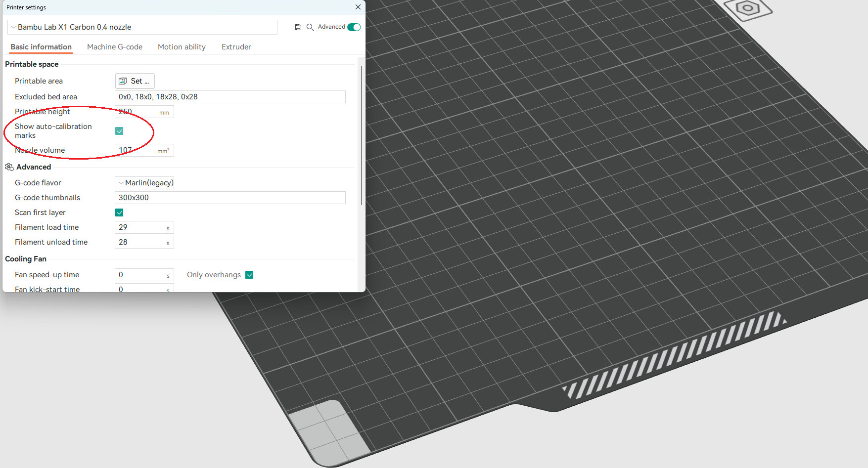868x468 pixels.
Task: Uncheck Only overhangs for fan speed-up
Action: tap(249, 274)
